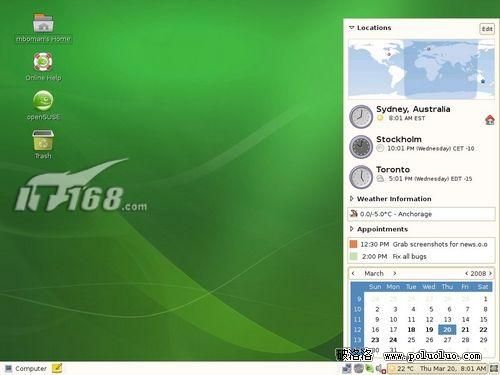
Task: Collapse the Locations section
Action: pyautogui.click(x=351, y=28)
